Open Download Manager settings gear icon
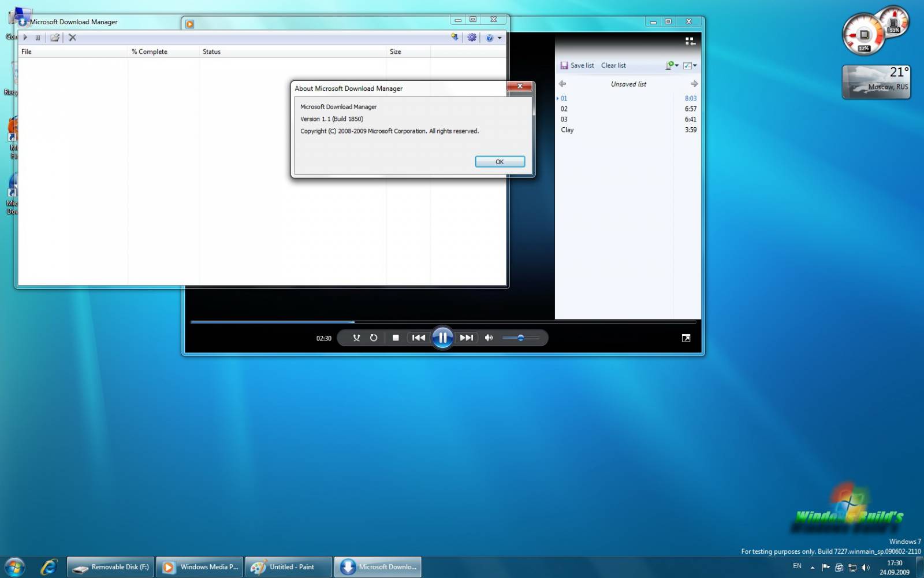 pos(472,38)
